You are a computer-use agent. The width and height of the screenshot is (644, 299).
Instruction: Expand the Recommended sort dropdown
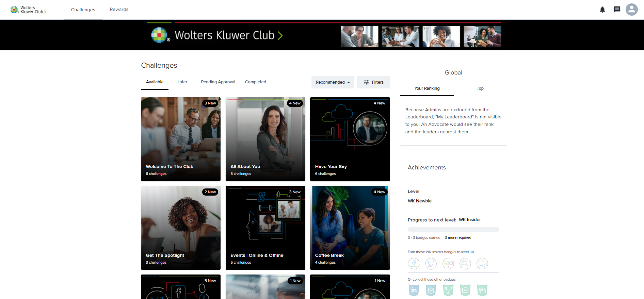point(333,82)
